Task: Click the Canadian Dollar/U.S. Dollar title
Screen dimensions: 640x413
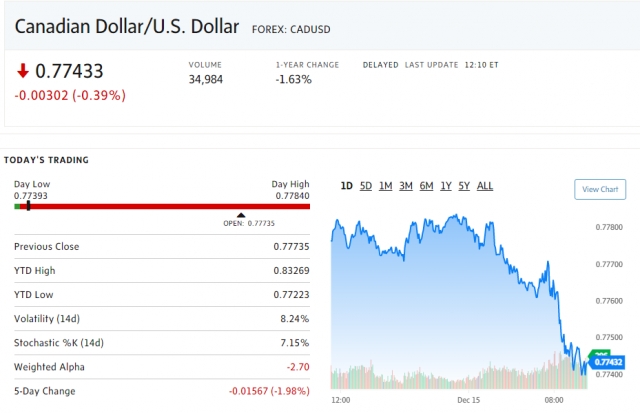Action: click(127, 26)
